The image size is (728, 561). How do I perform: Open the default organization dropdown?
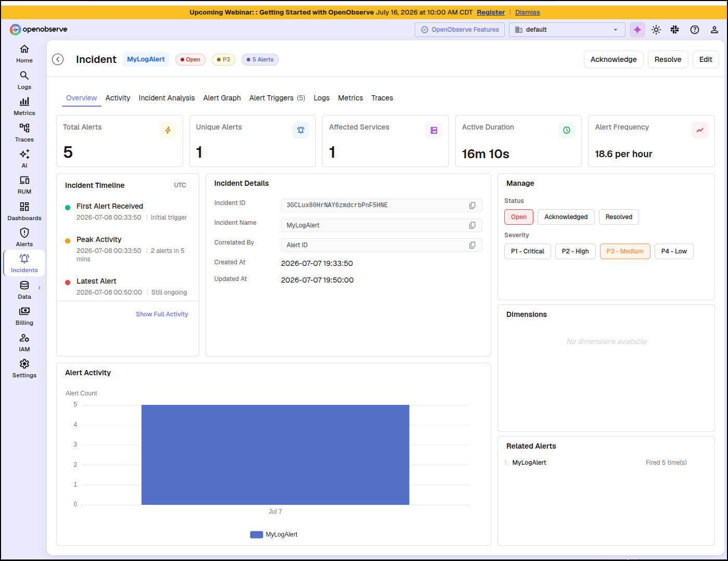(x=567, y=30)
